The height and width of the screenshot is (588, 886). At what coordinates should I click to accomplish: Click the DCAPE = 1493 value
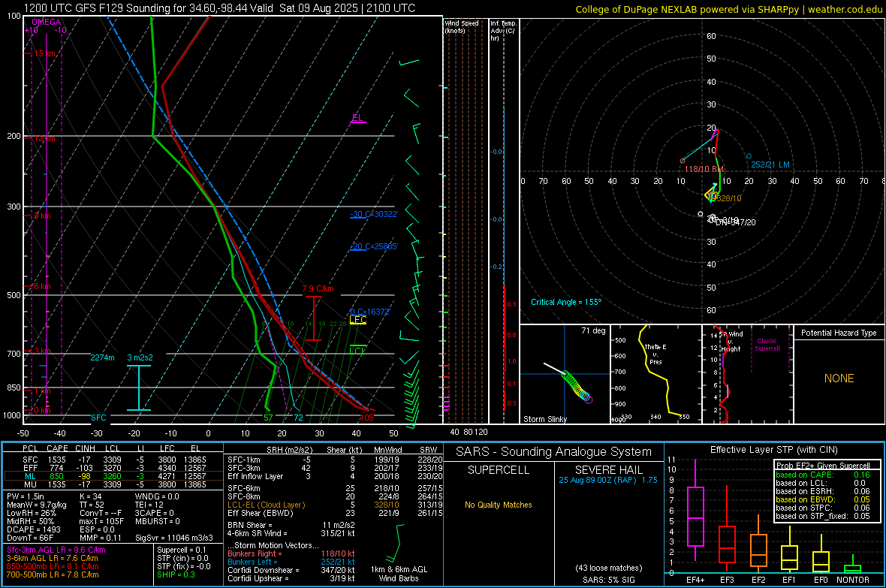click(33, 529)
